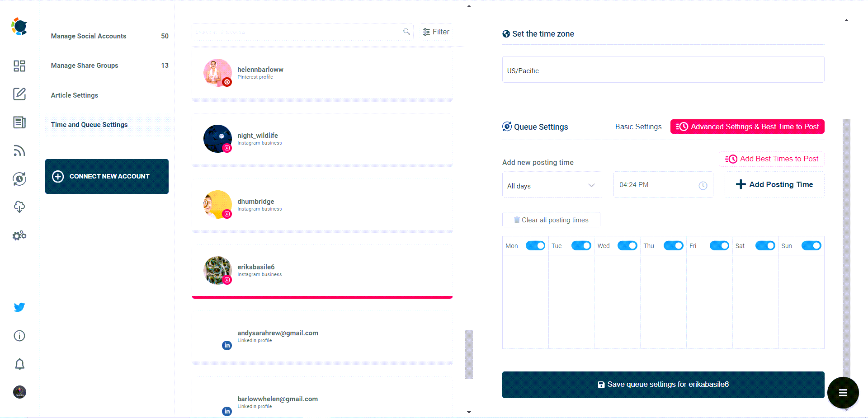Image resolution: width=868 pixels, height=418 pixels.
Task: Select barlowwhelen@gmail.com LinkedIn profile
Action: pos(322,398)
